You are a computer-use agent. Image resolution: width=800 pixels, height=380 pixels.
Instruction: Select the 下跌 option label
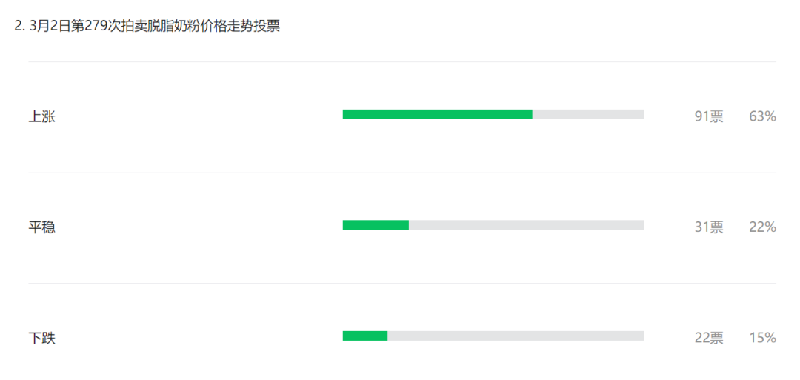pos(42,338)
